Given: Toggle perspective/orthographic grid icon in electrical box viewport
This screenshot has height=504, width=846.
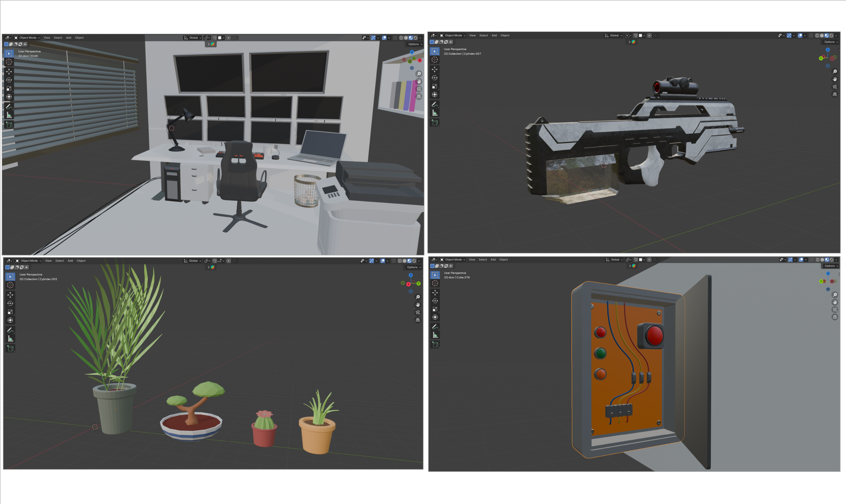Looking at the screenshot, I should pos(835,317).
